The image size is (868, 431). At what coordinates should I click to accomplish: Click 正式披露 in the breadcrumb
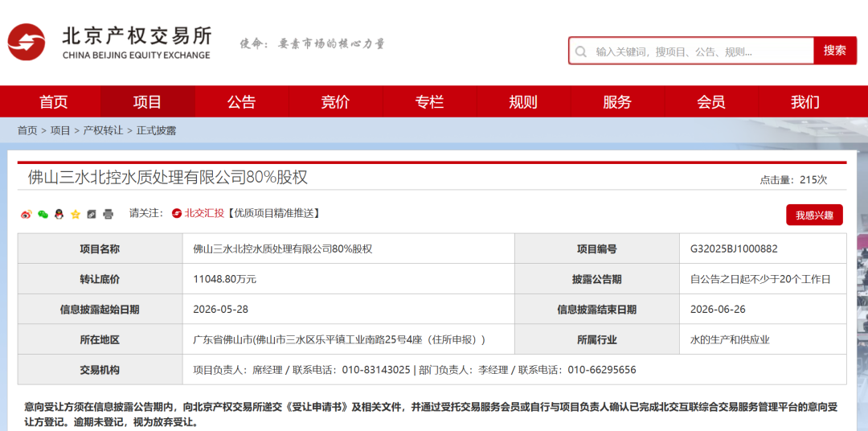point(156,131)
